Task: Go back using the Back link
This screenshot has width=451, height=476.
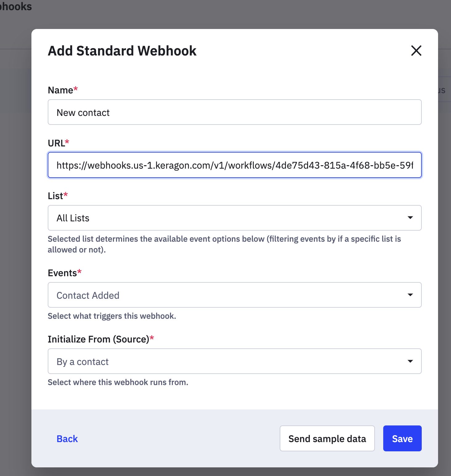Action: [67, 439]
